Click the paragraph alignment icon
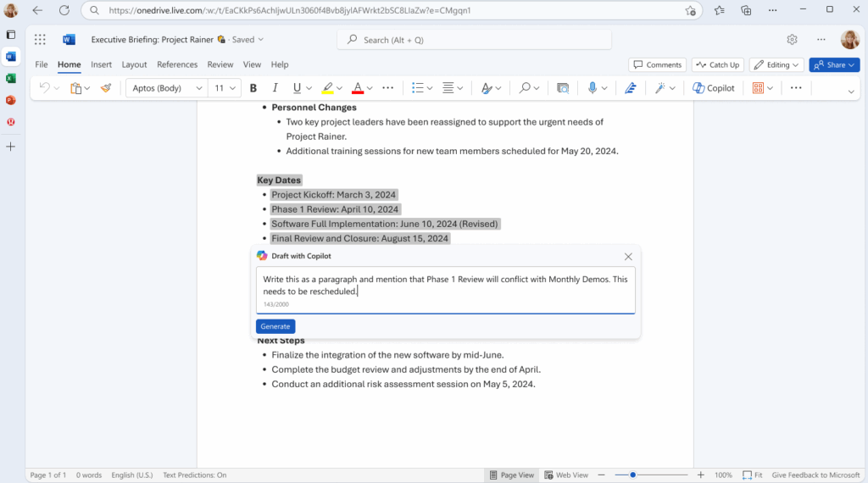 point(448,88)
